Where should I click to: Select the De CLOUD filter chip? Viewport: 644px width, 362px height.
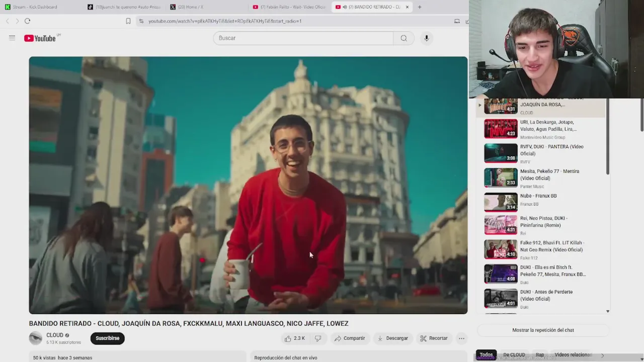click(514, 354)
